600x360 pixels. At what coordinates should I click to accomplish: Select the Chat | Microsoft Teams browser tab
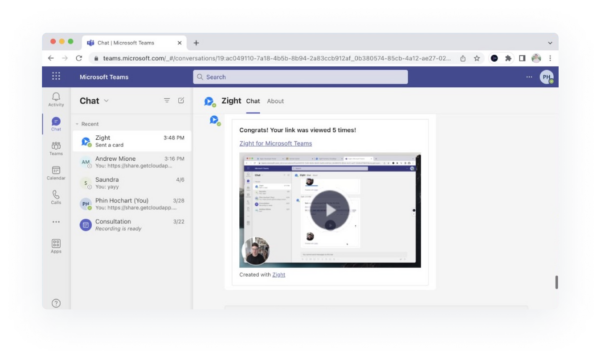[134, 43]
